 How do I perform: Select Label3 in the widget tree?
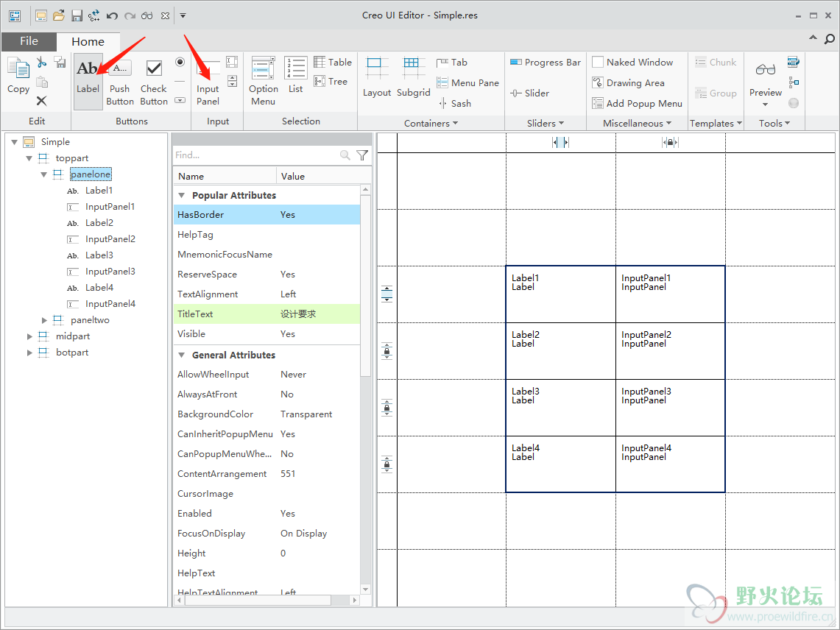[x=99, y=255]
